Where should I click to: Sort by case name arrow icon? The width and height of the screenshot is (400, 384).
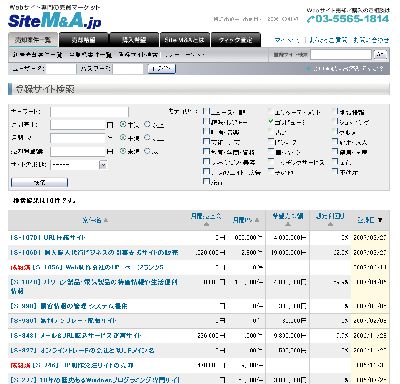pyautogui.click(x=106, y=220)
